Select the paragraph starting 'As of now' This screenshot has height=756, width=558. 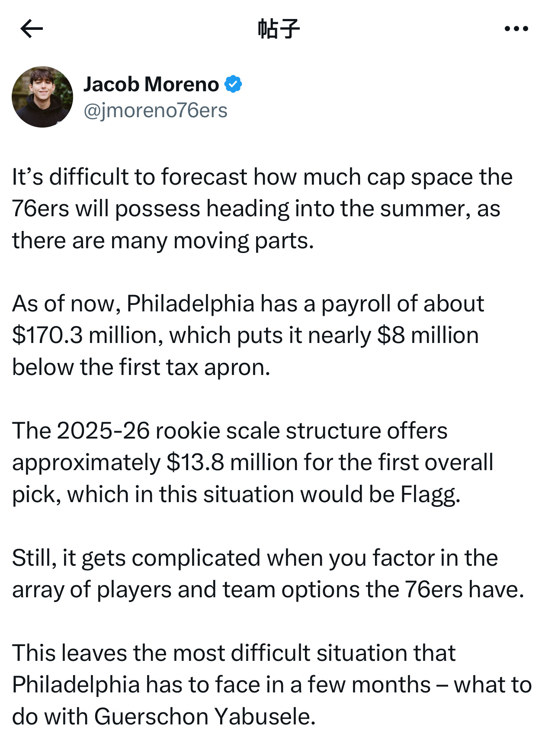[248, 335]
